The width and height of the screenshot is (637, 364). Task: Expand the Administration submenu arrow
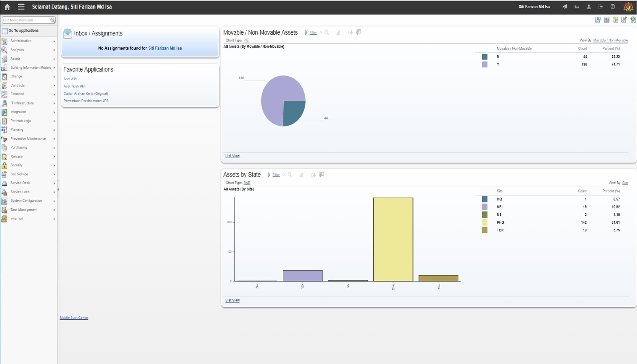[54, 41]
